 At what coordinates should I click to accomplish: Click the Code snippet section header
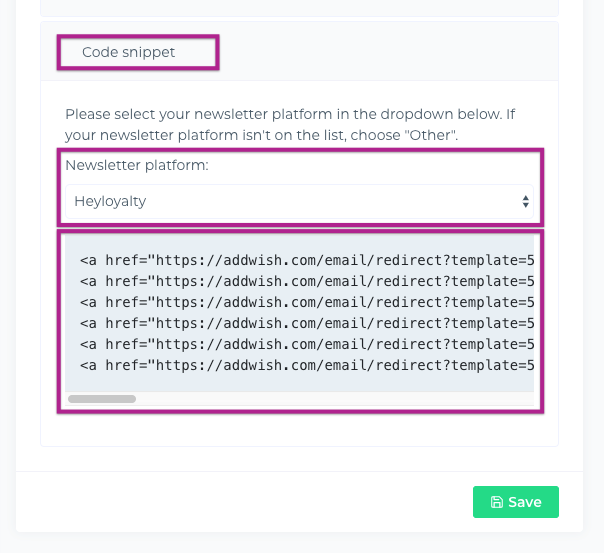pos(128,52)
